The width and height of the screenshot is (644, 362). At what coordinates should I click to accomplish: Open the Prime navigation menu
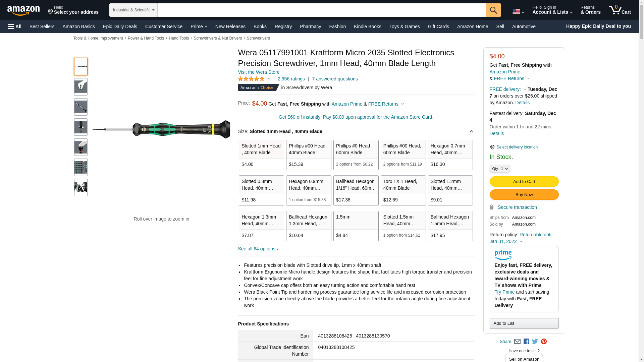[199, 26]
